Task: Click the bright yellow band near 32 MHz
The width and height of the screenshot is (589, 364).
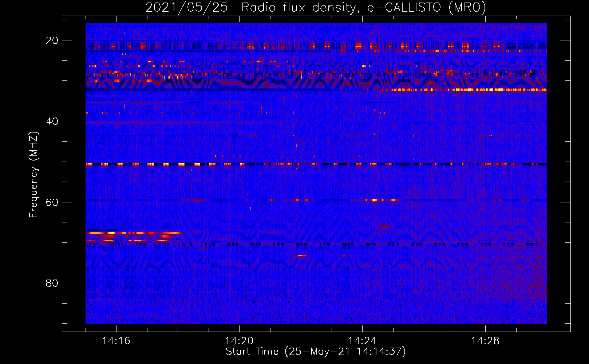Action: [469, 90]
